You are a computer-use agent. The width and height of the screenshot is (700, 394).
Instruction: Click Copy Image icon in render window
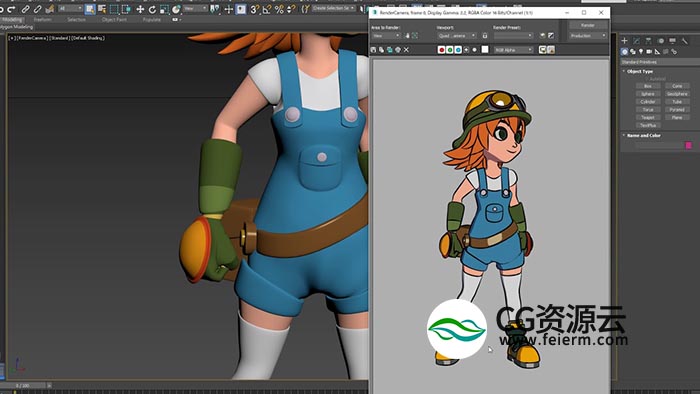(x=382, y=50)
